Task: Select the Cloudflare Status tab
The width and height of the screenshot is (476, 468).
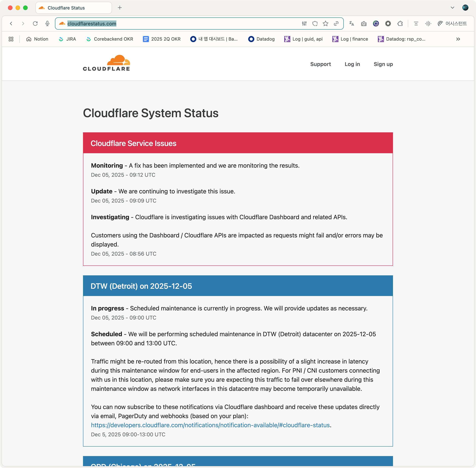Action: 66,8
